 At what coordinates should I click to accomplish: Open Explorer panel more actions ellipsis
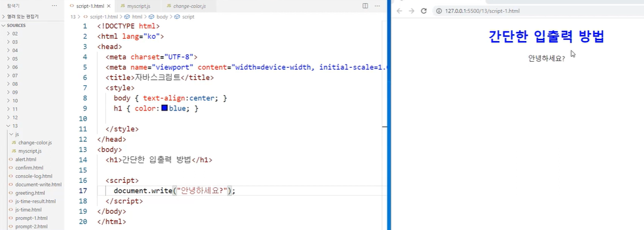(54, 6)
